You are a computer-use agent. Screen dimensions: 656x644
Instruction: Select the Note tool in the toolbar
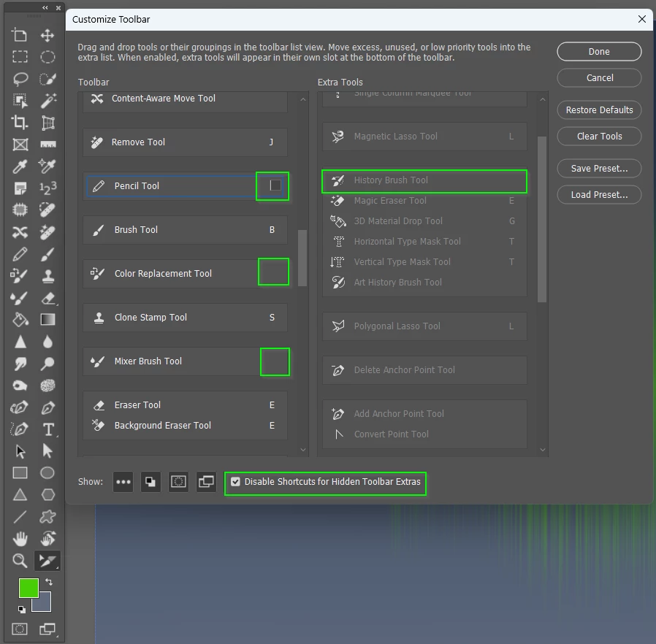click(x=20, y=188)
